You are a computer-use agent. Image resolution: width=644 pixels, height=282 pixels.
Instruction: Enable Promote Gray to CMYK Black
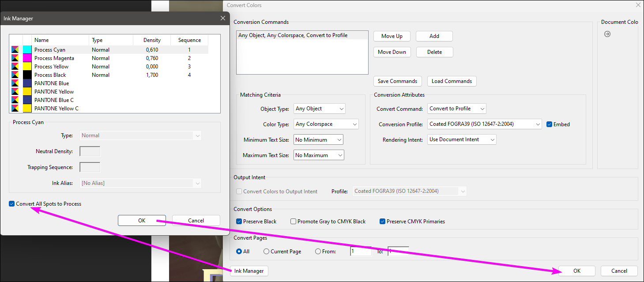[293, 221]
